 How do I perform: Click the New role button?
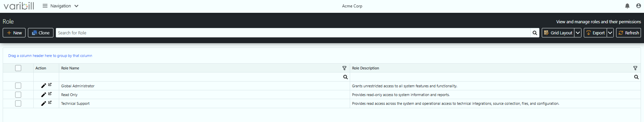click(14, 33)
